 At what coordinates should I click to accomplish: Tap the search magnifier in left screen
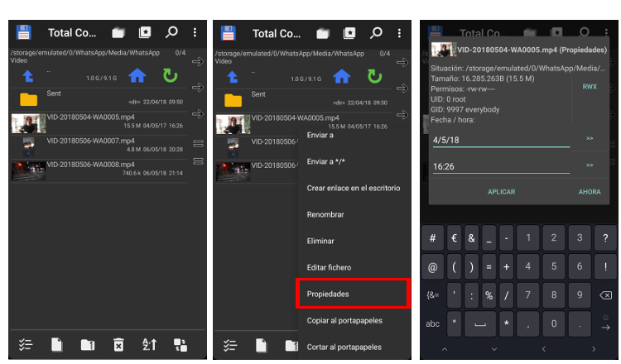pos(171,32)
